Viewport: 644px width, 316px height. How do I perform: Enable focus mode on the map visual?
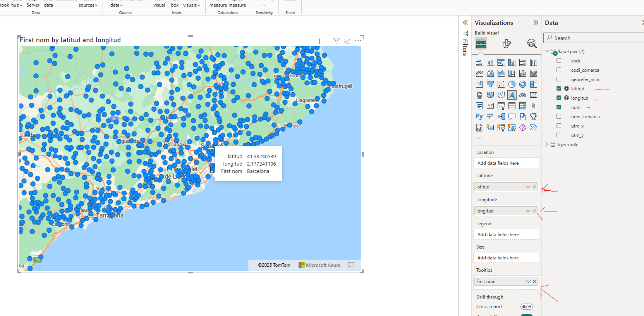click(x=347, y=41)
